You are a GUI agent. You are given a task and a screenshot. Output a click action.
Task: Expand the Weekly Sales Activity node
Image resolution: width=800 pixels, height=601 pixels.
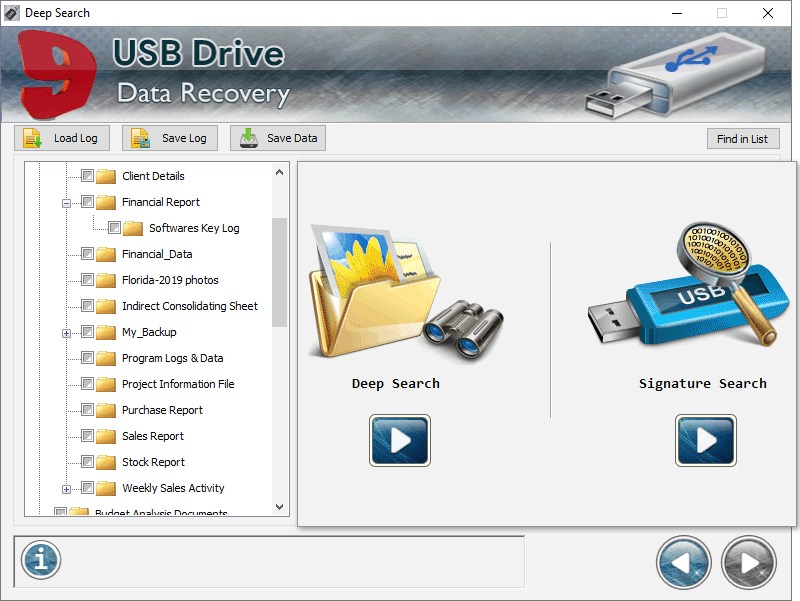click(x=64, y=488)
